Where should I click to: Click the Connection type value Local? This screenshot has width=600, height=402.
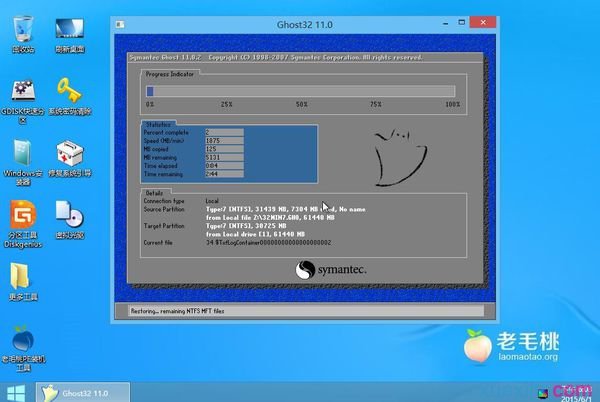pos(212,201)
